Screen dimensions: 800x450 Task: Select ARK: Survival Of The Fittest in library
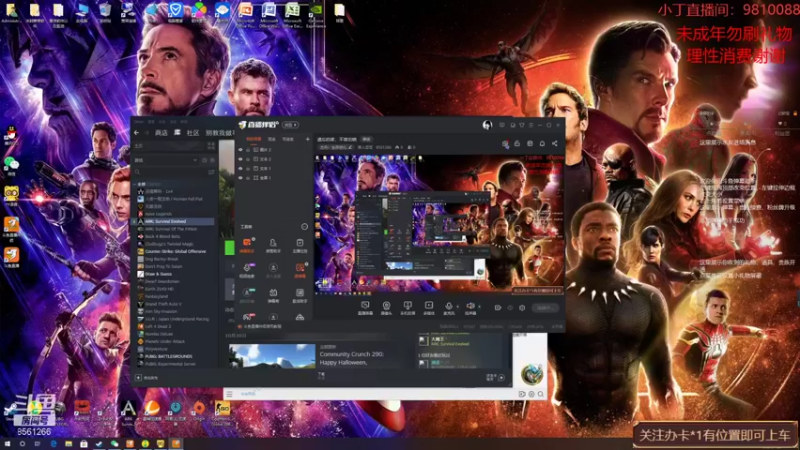point(171,229)
